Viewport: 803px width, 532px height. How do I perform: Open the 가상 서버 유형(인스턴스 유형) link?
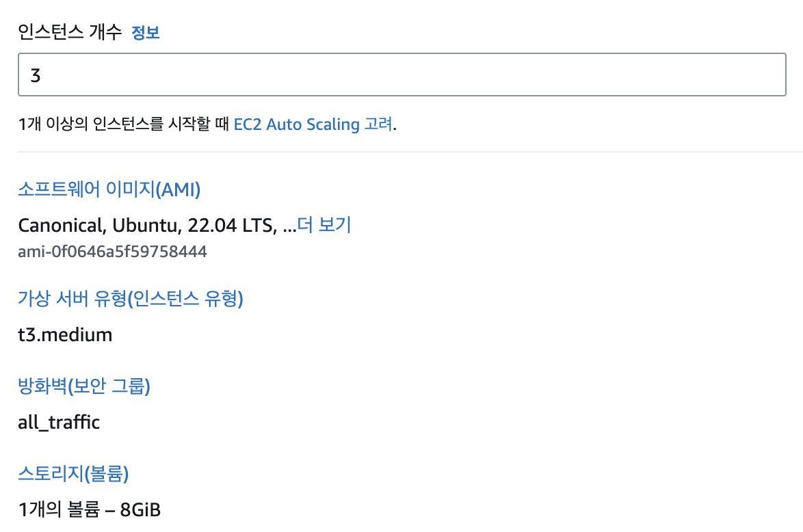point(131,299)
